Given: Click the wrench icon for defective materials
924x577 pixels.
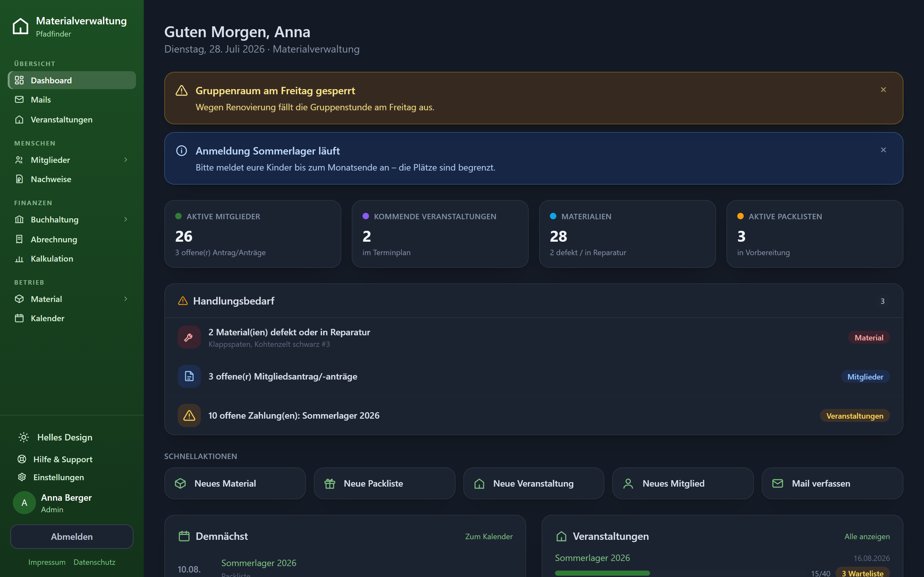Looking at the screenshot, I should pos(189,337).
